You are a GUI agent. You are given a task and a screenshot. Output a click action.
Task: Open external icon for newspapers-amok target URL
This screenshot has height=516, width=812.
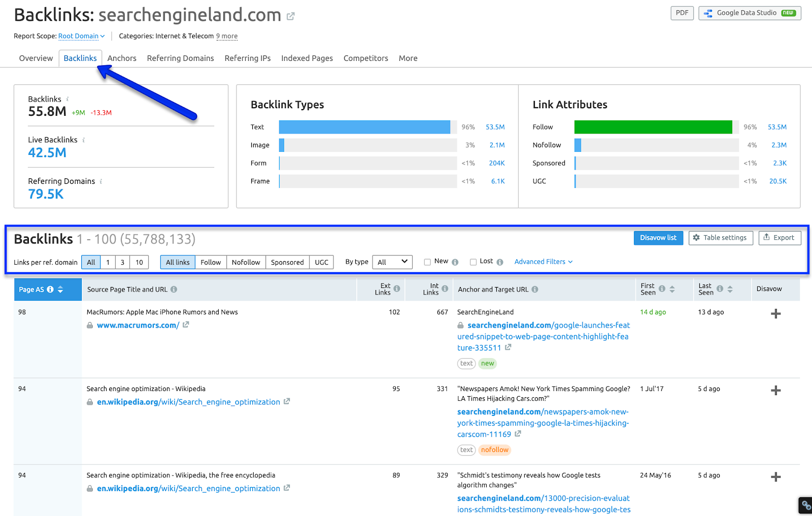point(518,434)
